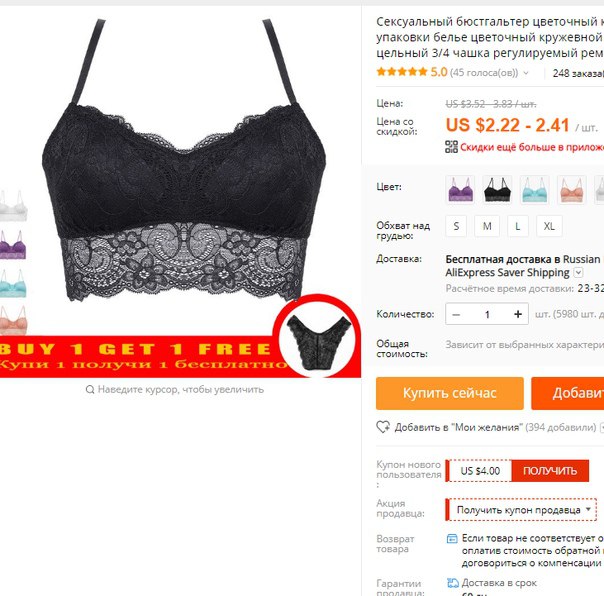This screenshot has height=596, width=604.
Task: Select size S option
Action: click(456, 226)
